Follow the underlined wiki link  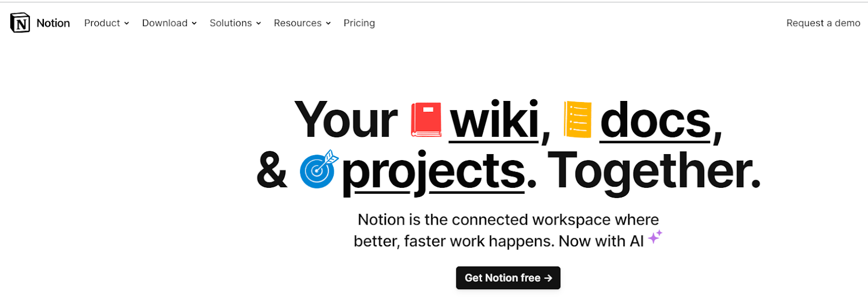click(x=494, y=120)
